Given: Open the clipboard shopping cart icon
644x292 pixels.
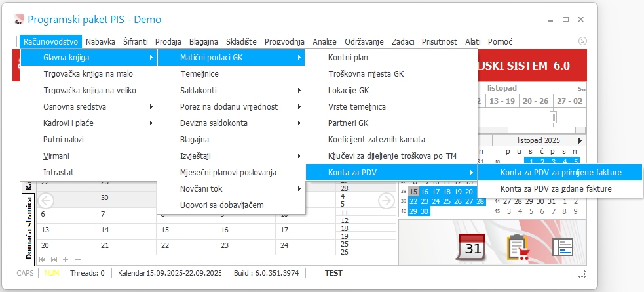Looking at the screenshot, I should pos(518,247).
